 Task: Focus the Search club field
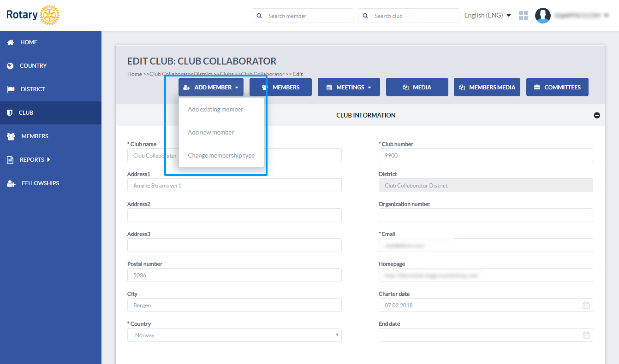point(416,16)
